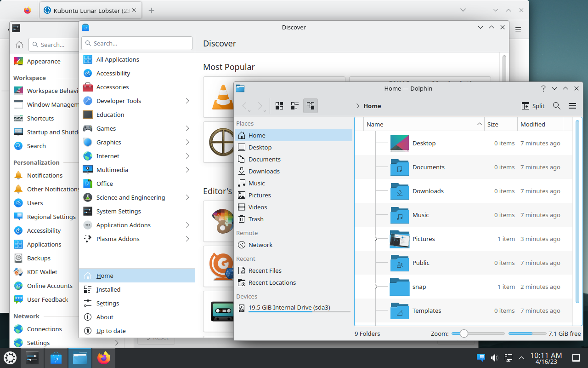
Task: Open Notifications in System Settings
Action: pos(44,175)
